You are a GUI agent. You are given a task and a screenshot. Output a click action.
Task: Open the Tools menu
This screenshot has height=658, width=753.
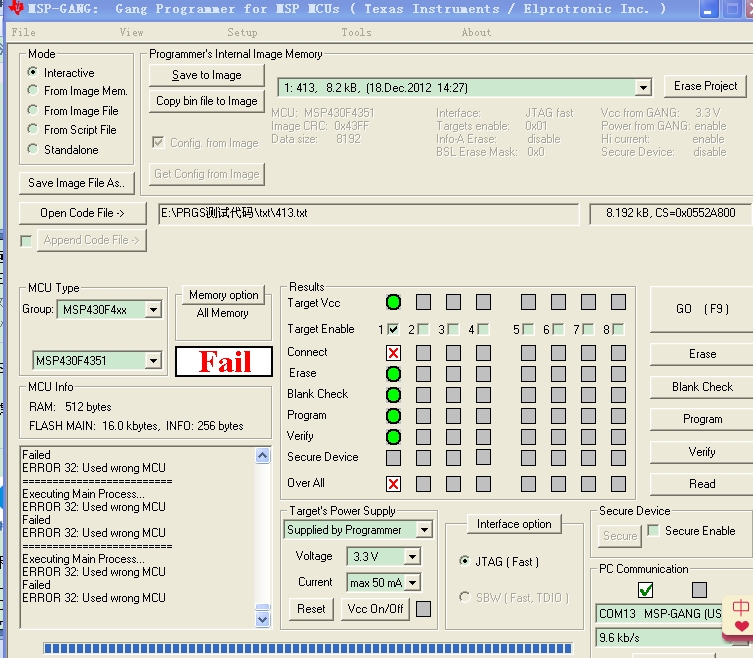coord(356,32)
